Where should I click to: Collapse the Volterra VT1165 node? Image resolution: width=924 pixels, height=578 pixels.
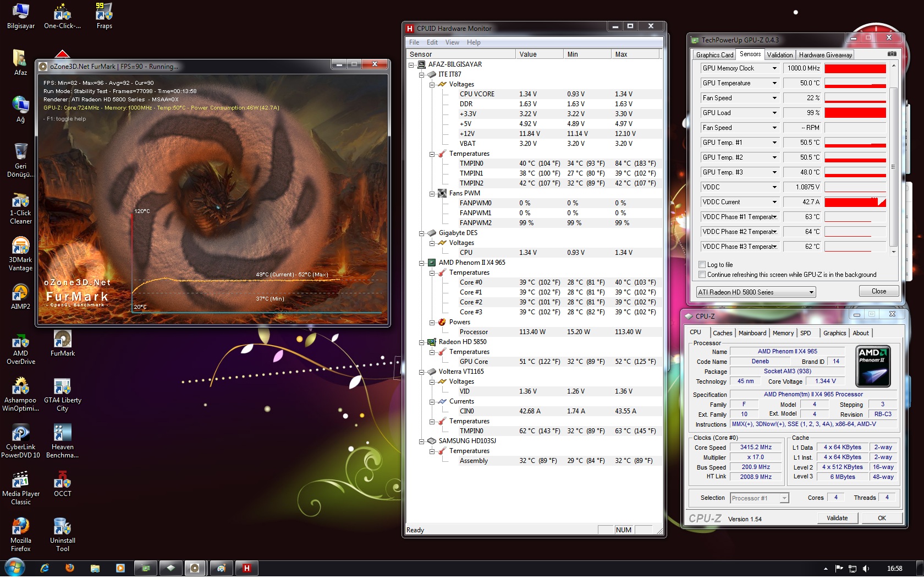click(x=422, y=372)
